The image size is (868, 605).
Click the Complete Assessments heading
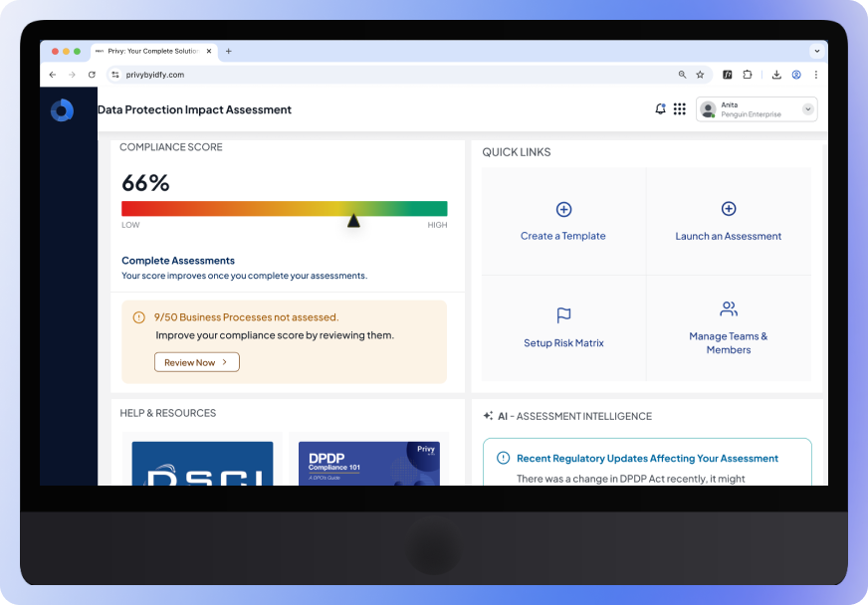tap(178, 261)
